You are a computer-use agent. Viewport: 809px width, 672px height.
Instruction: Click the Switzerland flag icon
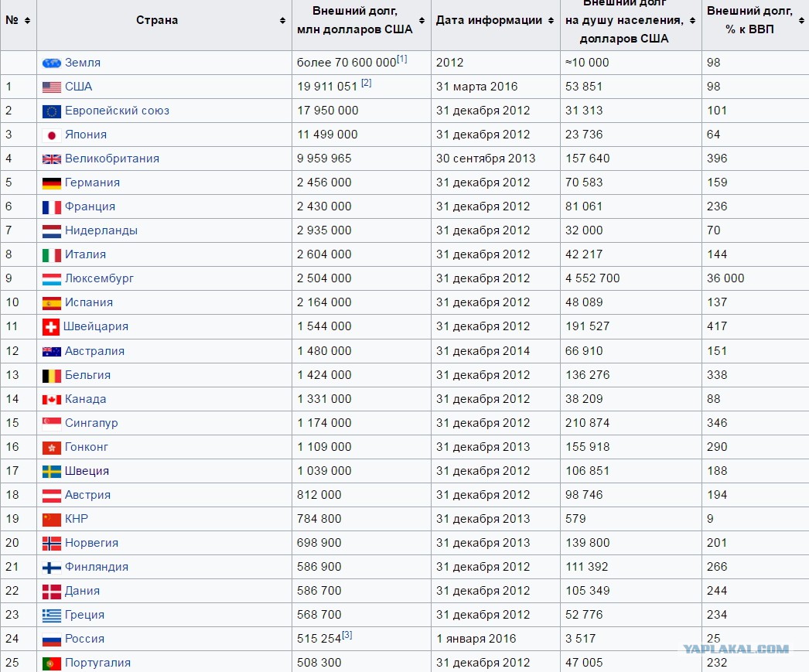[x=51, y=326]
